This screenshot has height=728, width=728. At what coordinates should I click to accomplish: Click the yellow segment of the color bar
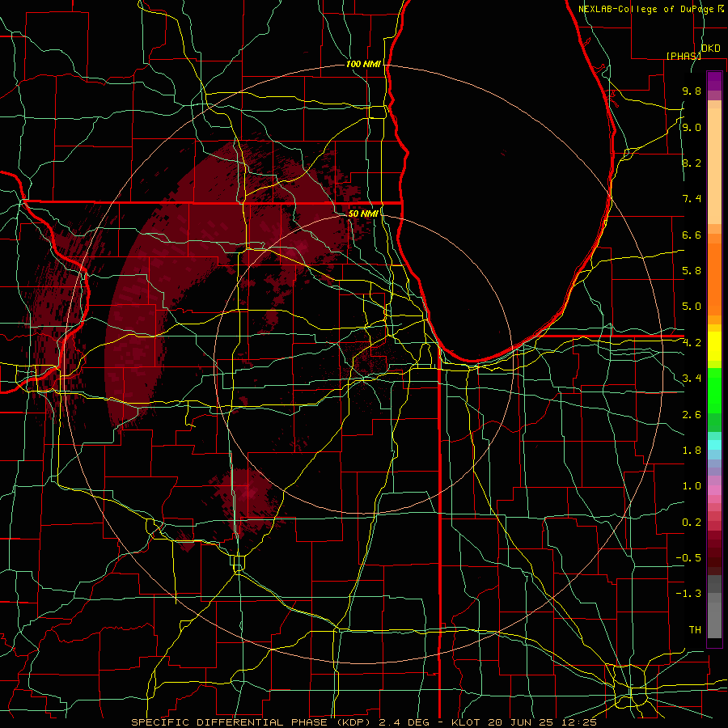(714, 346)
